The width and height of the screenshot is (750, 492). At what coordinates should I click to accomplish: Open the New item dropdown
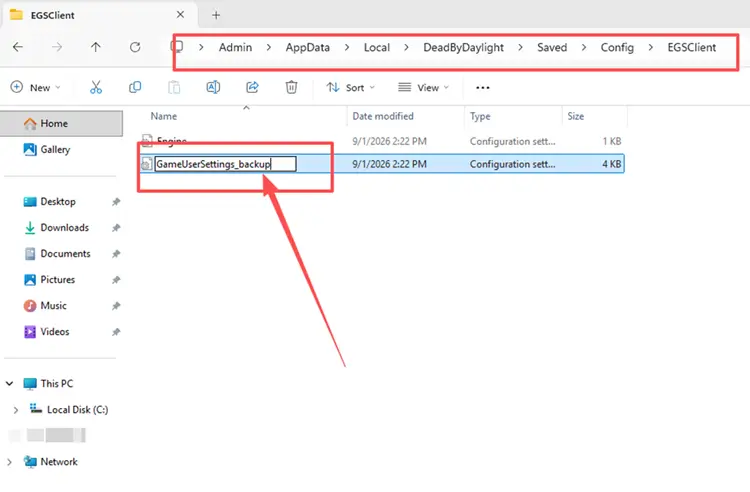click(36, 87)
